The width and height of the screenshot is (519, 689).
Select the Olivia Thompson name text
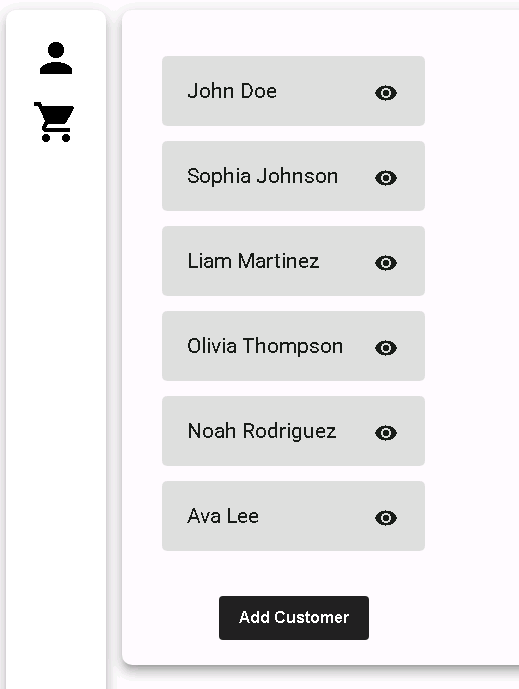(265, 346)
